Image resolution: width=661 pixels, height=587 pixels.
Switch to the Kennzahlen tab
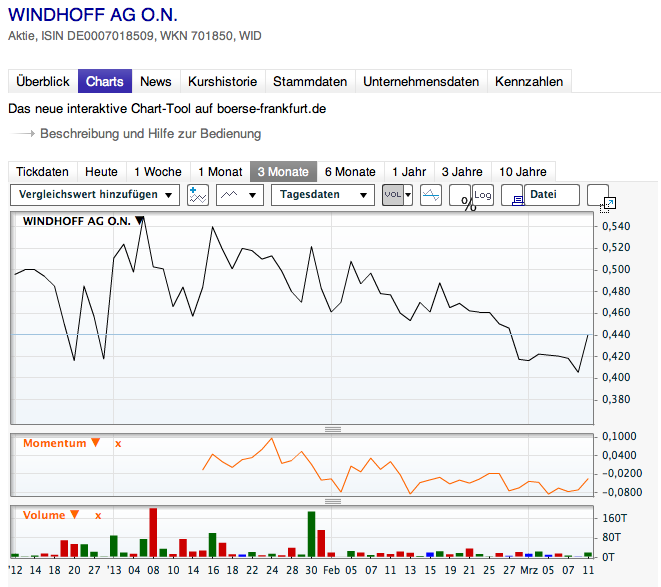[529, 81]
